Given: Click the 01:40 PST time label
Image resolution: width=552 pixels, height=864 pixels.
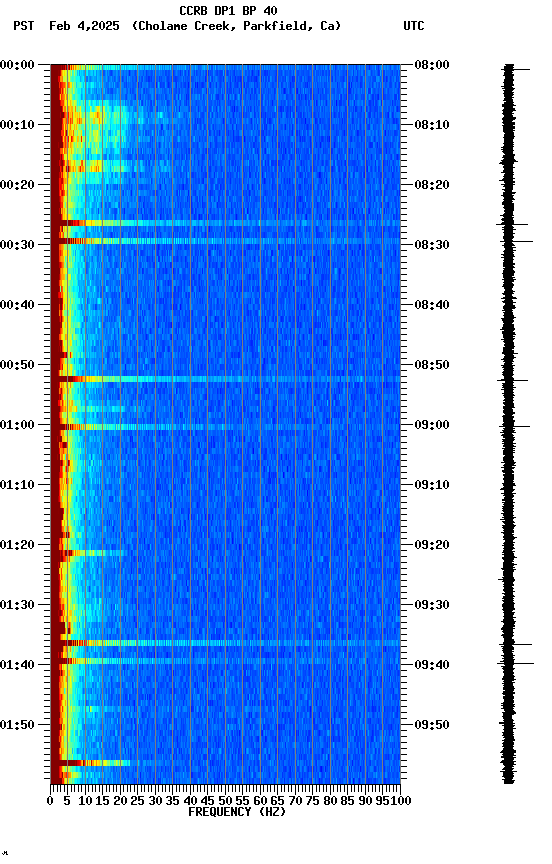Looking at the screenshot, I should point(17,665).
